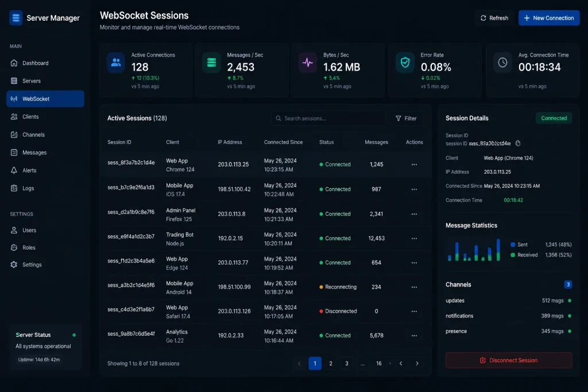Open actions menu for sess_b7c9e2f6a1d3

[x=414, y=189]
